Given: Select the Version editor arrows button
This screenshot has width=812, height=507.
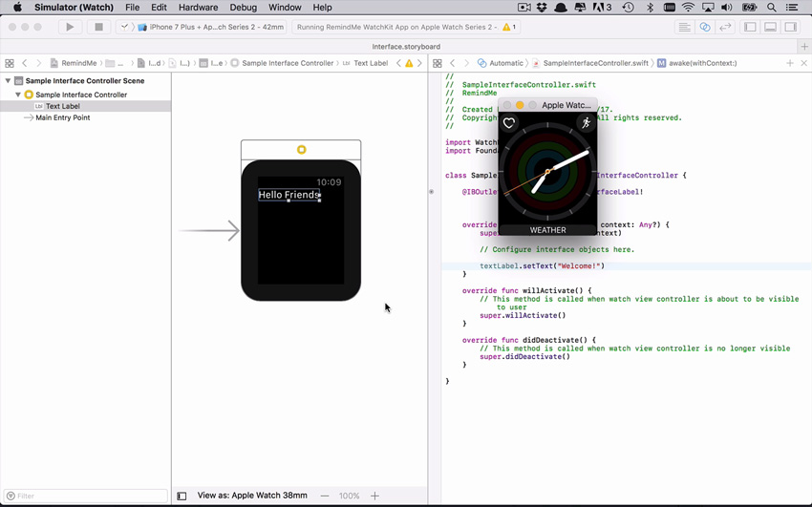Looking at the screenshot, I should tap(725, 27).
